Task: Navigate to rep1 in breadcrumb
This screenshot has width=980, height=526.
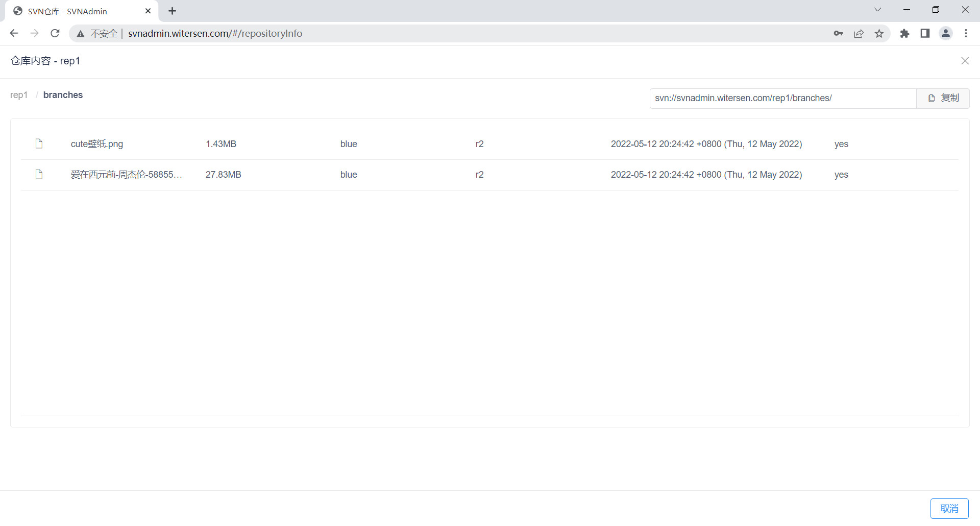Action: [19, 95]
